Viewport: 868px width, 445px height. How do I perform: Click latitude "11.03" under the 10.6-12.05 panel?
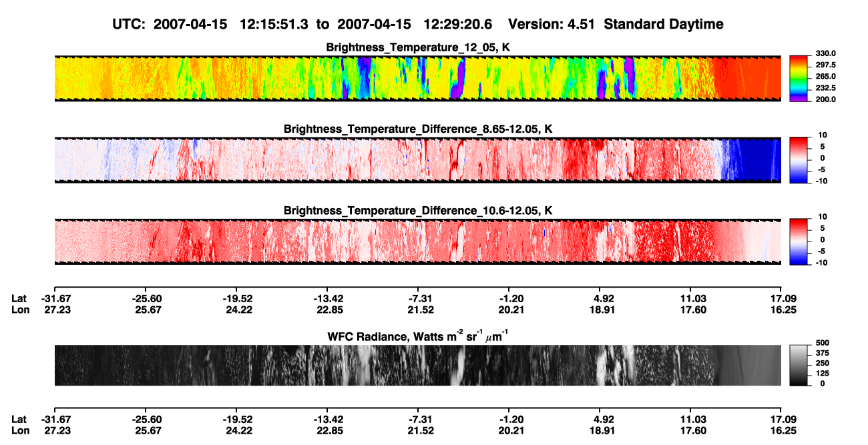point(690,298)
